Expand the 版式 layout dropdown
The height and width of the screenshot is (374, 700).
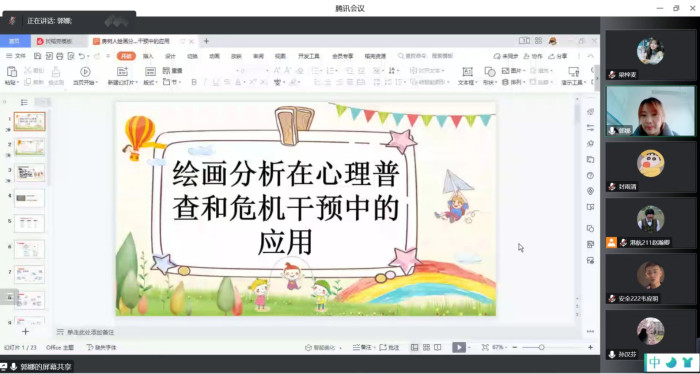(150, 83)
